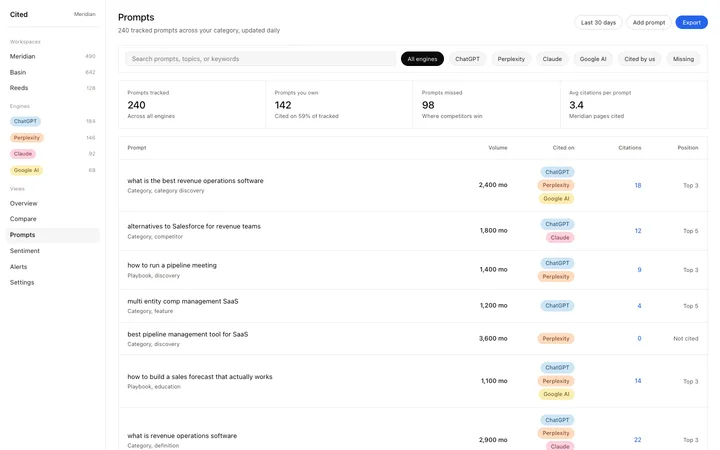Click Claude tag in Salesforce alternatives row
Screen dimensions: 720x450
(560, 238)
